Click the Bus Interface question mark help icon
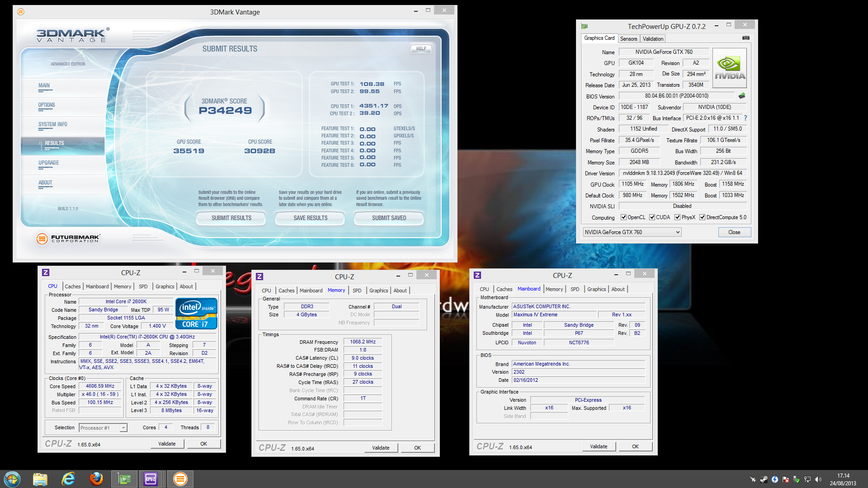The height and width of the screenshot is (488, 868). tap(745, 118)
